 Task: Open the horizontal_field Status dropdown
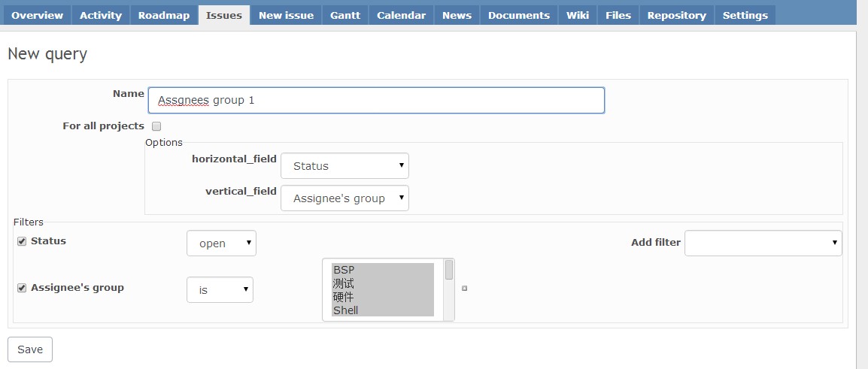point(345,166)
